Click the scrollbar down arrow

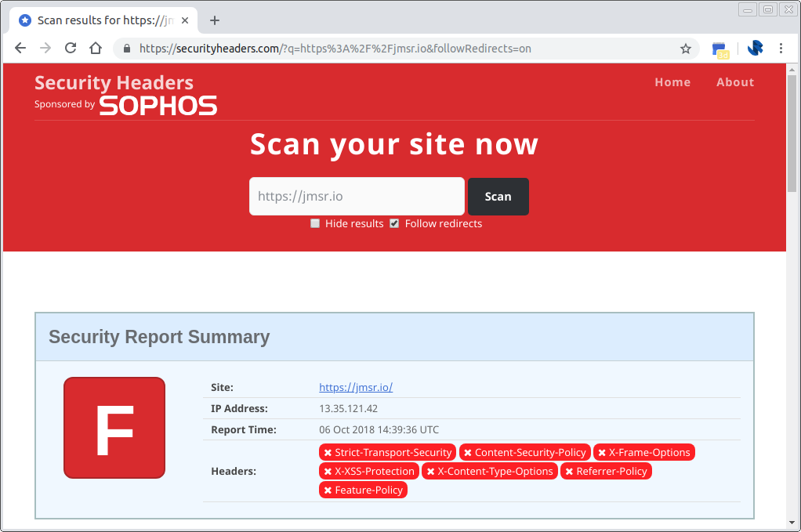click(x=792, y=523)
